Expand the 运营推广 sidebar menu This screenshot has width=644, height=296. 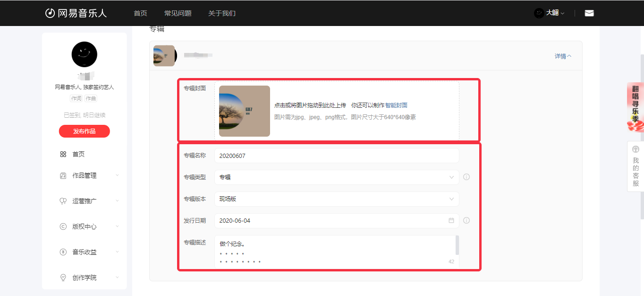click(89, 201)
